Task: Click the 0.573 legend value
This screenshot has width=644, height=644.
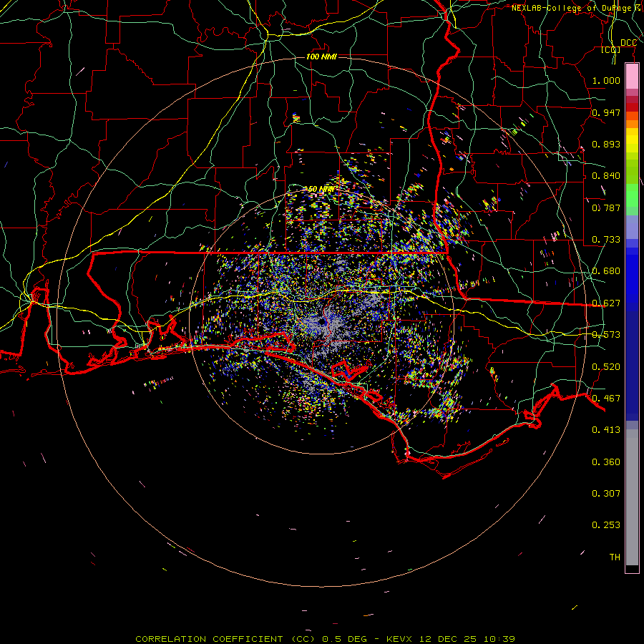Action: (606, 335)
